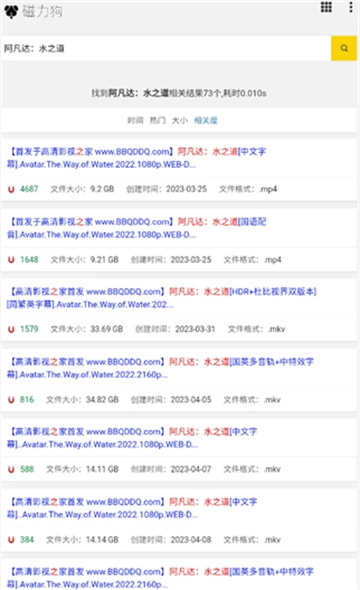Click the file size 14.11 GB
The height and width of the screenshot is (590, 360).
pos(102,469)
